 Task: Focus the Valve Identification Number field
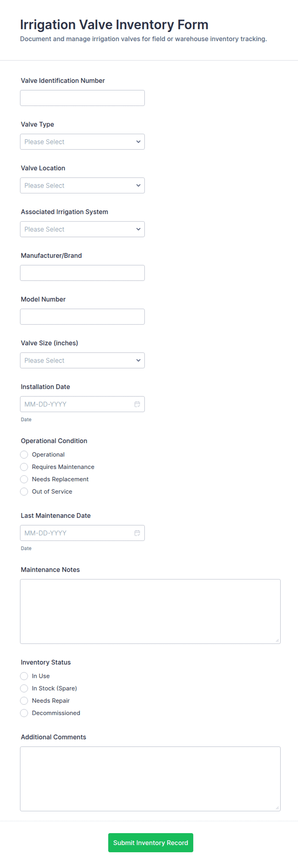pos(82,98)
